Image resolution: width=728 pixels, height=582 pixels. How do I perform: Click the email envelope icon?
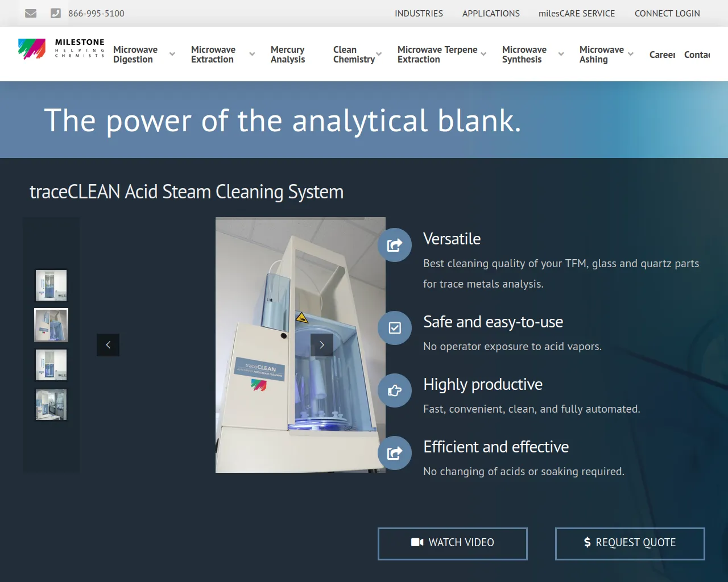[31, 13]
